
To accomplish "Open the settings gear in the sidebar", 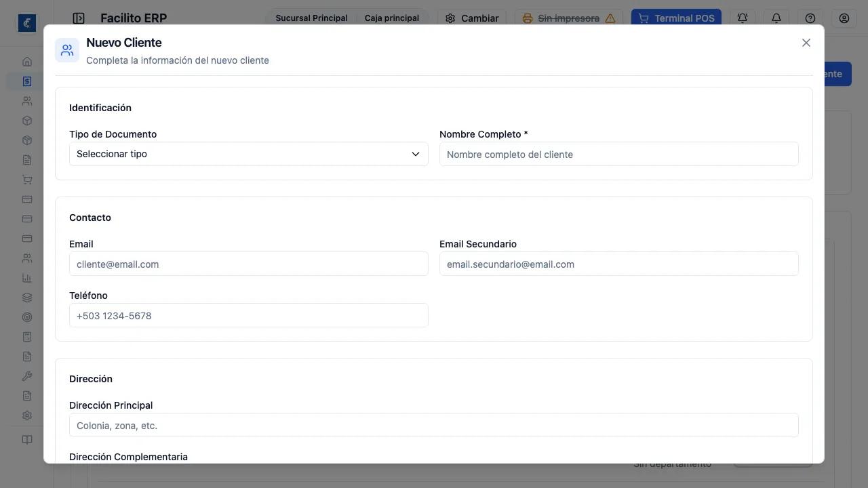I will pos(27,415).
